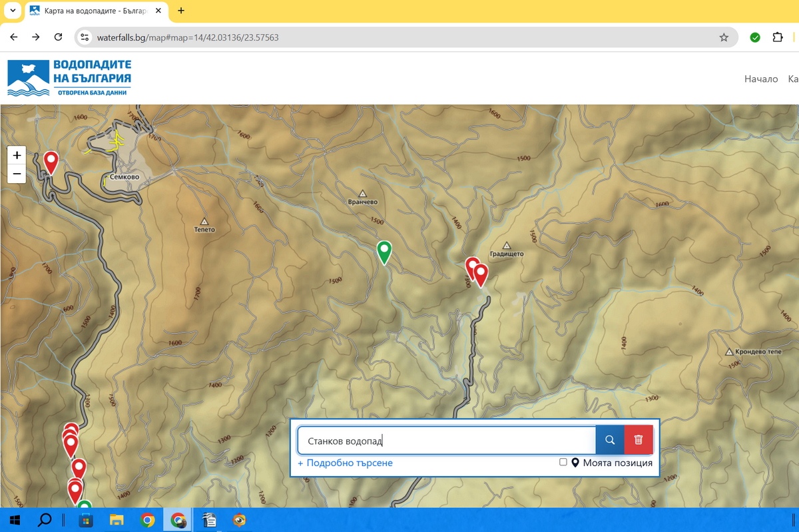Zoom out the map with the minus button

[x=17, y=174]
